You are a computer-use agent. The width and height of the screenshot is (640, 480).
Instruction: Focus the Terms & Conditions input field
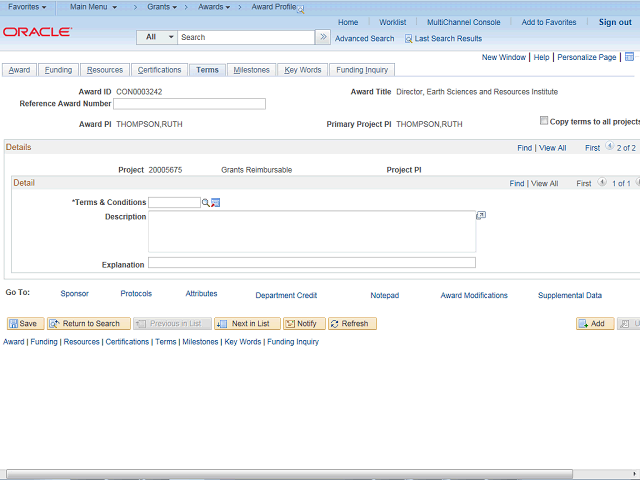tap(174, 202)
